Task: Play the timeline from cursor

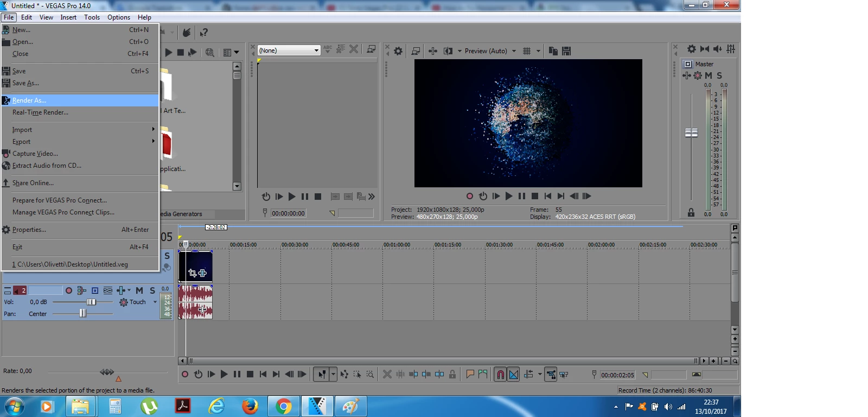Action: [224, 374]
